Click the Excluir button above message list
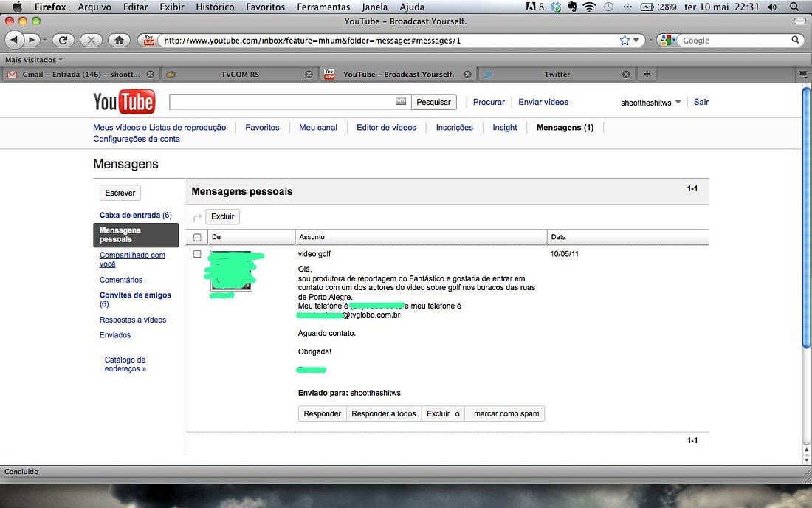 223,216
